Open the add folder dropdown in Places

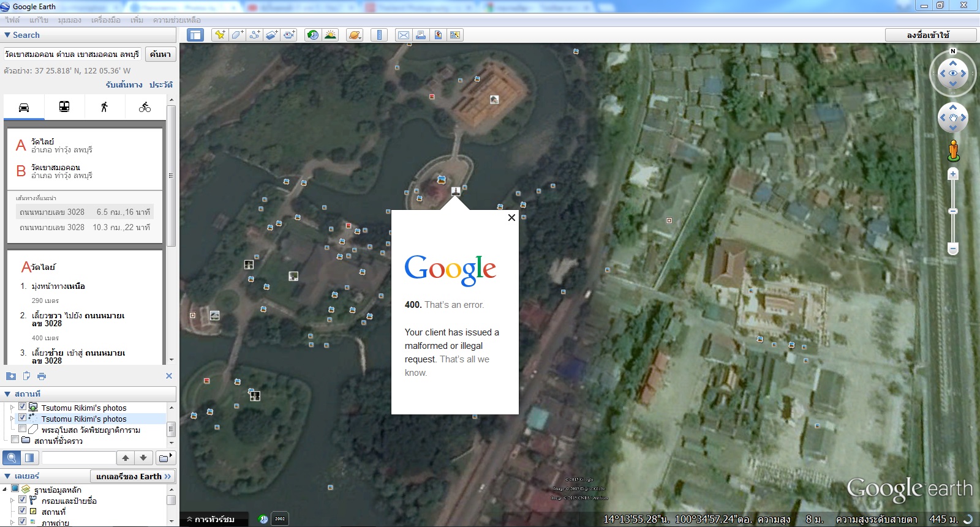(x=165, y=458)
